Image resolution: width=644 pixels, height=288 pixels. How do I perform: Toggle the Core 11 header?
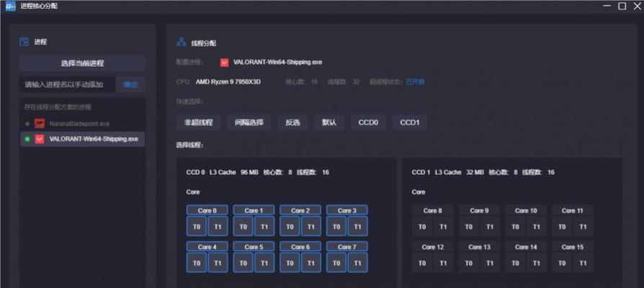[x=573, y=210]
